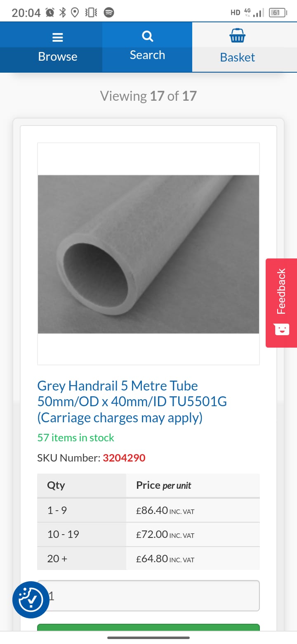The height and width of the screenshot is (644, 297).
Task: Switch to the Search tab label
Action: click(147, 55)
